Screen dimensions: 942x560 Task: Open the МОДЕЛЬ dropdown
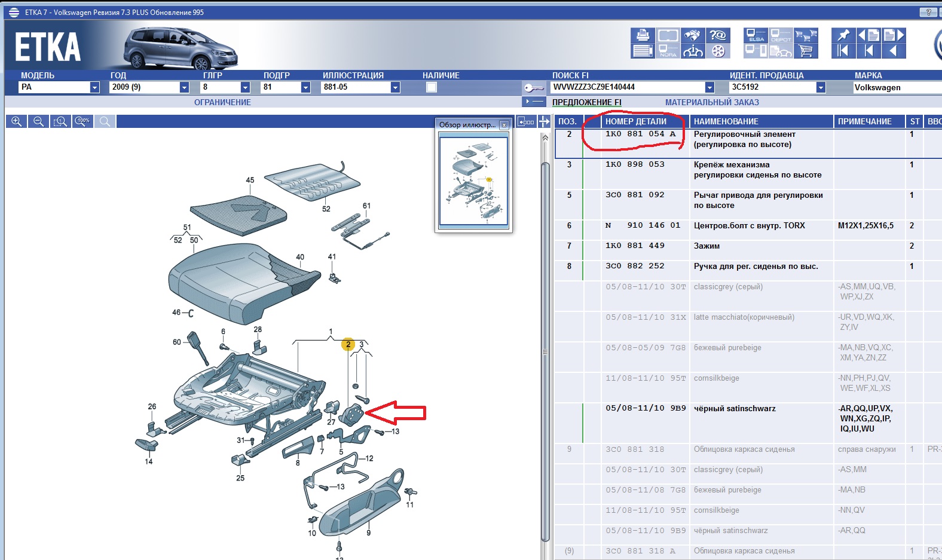(94, 87)
